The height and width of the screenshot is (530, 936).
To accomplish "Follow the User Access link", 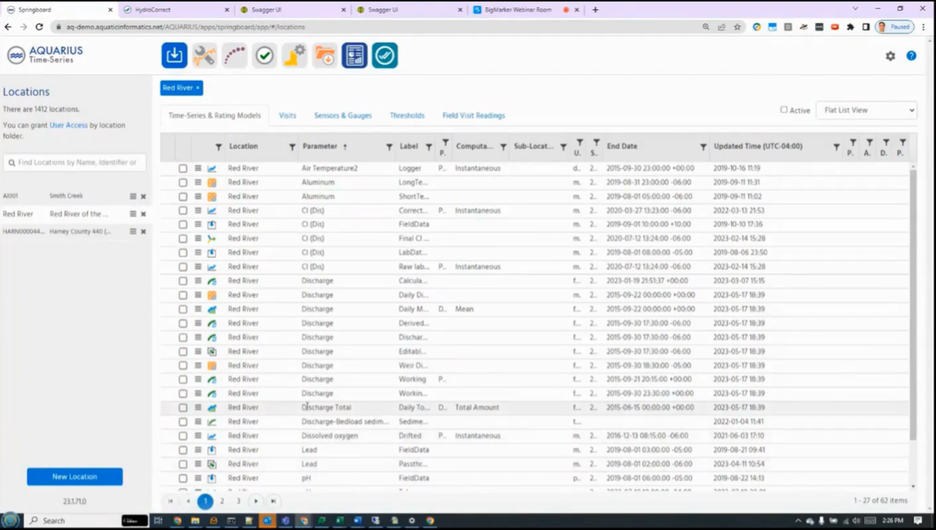I will pyautogui.click(x=69, y=125).
